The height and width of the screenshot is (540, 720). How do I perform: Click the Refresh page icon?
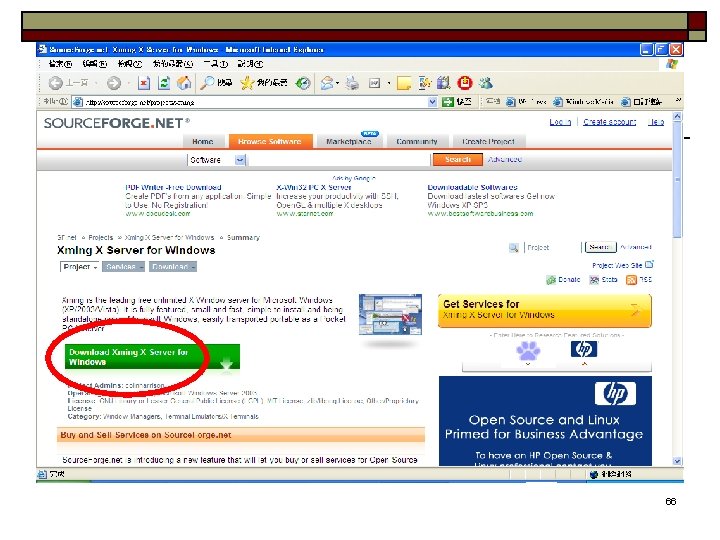click(x=164, y=83)
